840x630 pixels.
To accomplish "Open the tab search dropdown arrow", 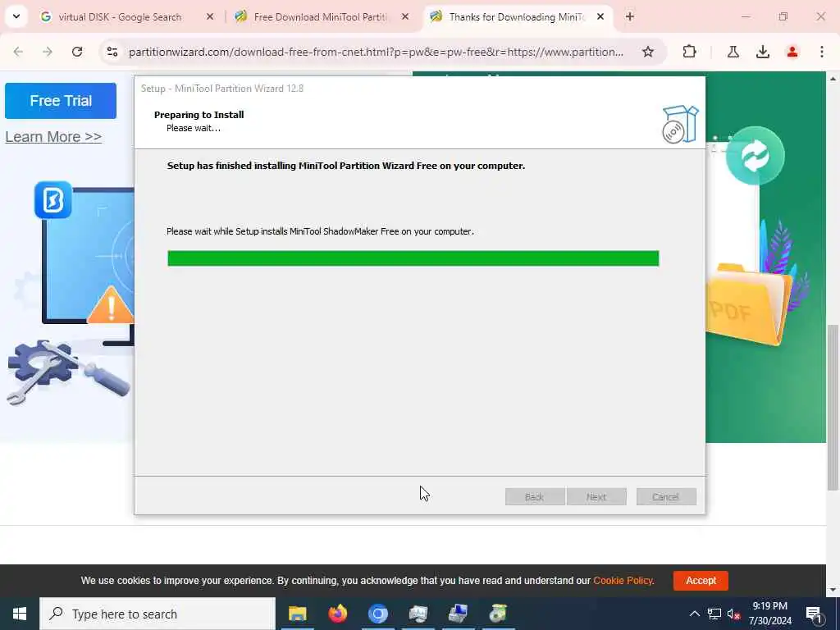I will 16,16.
